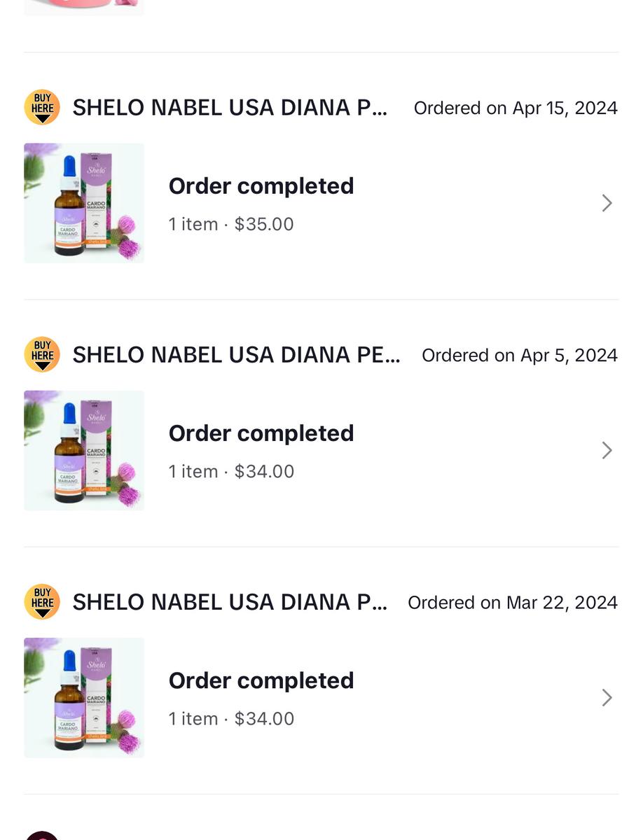Expand the Mar 22 order with its chevron arrow
The height and width of the screenshot is (840, 643).
click(607, 697)
